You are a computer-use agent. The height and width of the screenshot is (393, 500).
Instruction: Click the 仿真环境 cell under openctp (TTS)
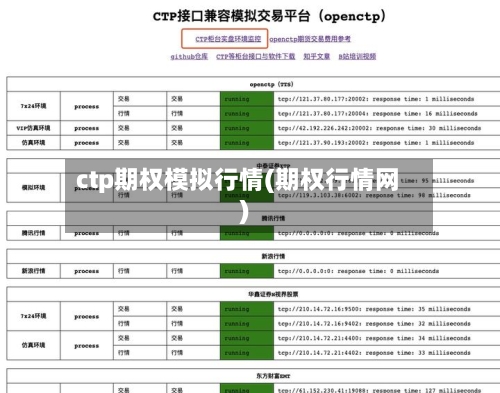point(33,143)
